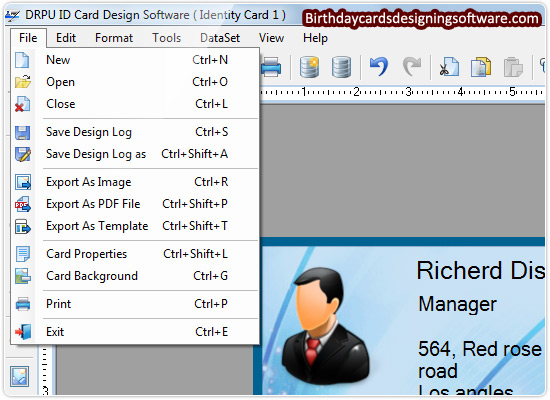
Task: Click the picture tool icon in left sidebar
Action: [20, 376]
